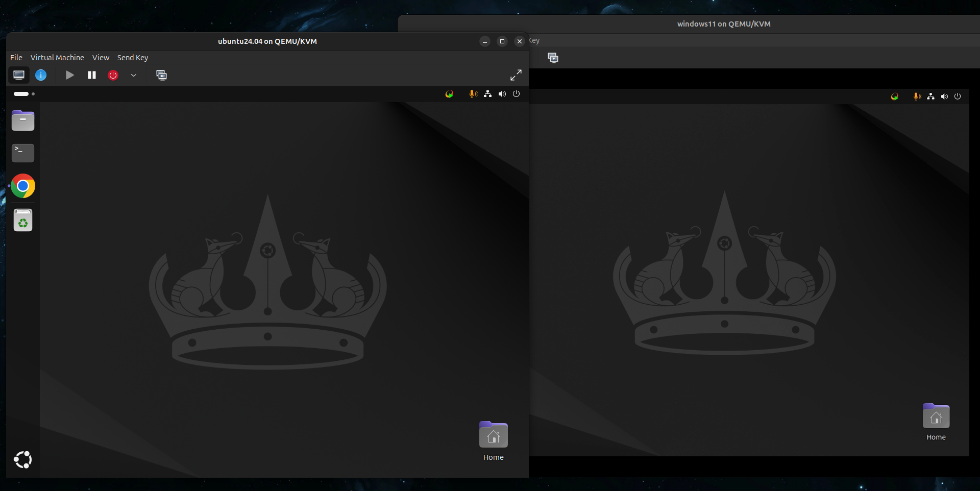The image size is (980, 491).
Task: Click the virtual displays icon in the toolbar
Action: pos(162,75)
